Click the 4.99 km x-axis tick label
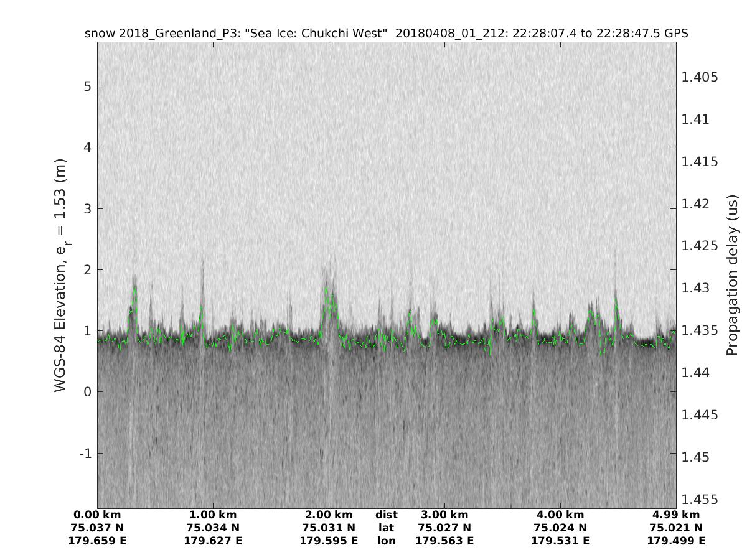747x560 pixels. point(676,515)
